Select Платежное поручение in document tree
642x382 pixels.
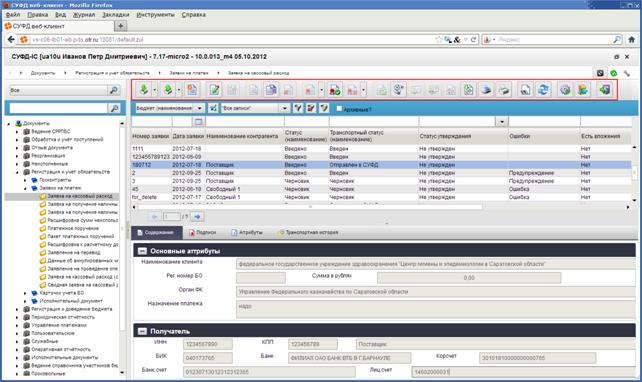pos(73,228)
